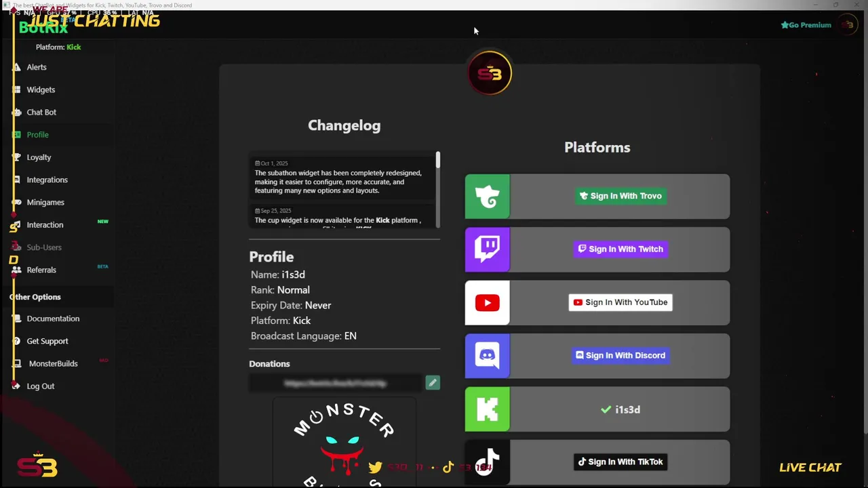868x488 pixels.
Task: Click the Platforms heading
Action: point(597,147)
